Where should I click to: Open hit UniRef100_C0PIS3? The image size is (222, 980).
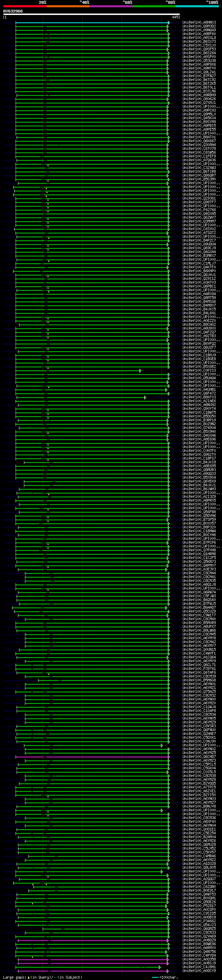[199, 371]
